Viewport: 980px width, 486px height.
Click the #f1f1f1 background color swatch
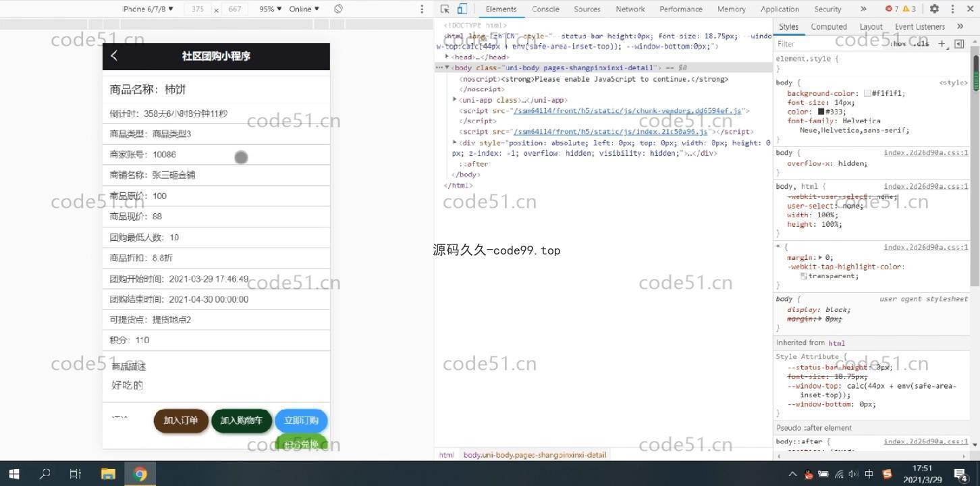[867, 93]
